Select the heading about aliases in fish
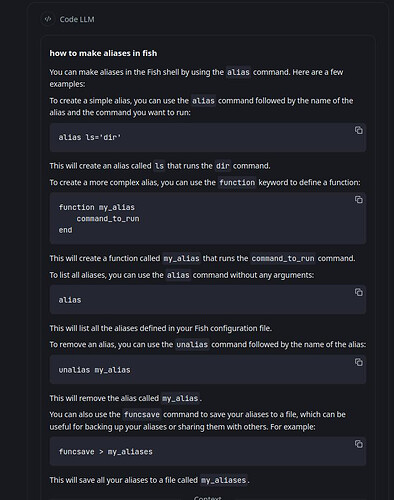This screenshot has width=394, height=500. (103, 53)
